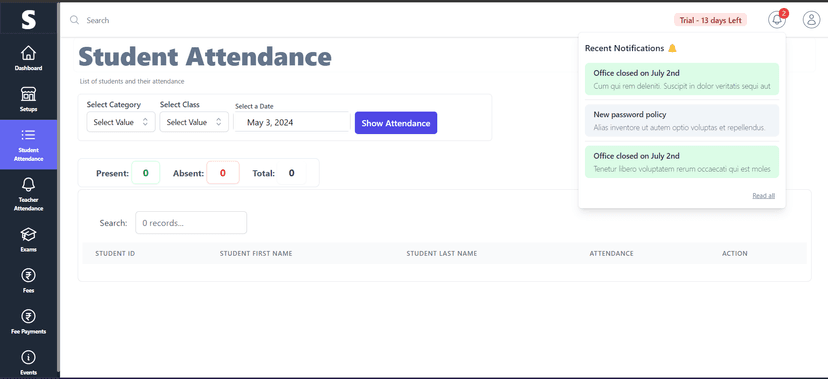Screen dimensions: 828x379
Task: Sort by Student ID column header
Action: (115, 253)
